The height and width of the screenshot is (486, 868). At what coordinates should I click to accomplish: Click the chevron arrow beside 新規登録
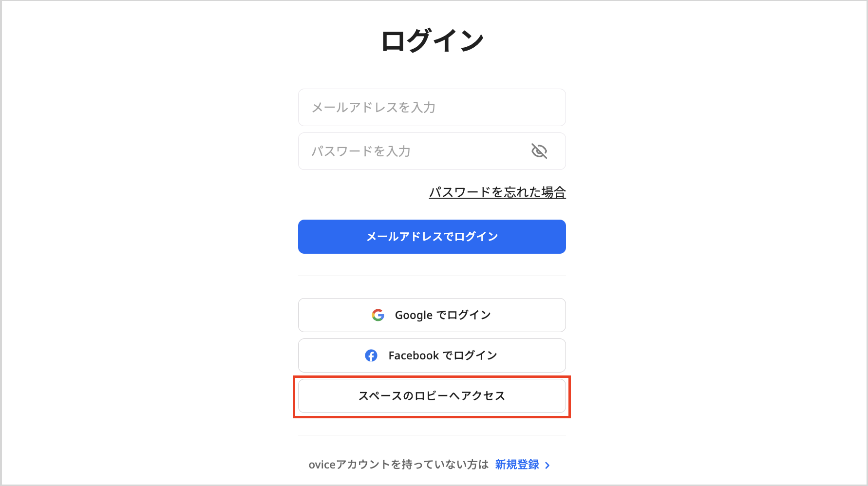click(547, 465)
